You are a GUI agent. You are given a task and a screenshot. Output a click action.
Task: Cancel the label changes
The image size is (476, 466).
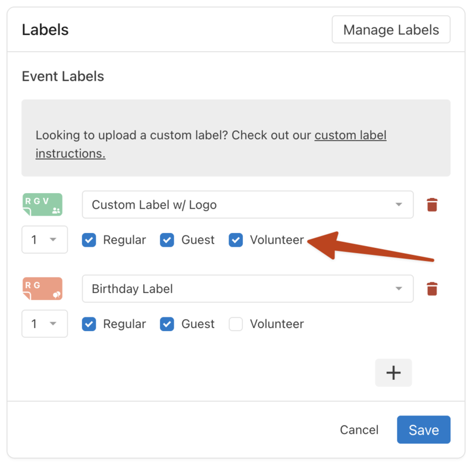click(x=359, y=430)
